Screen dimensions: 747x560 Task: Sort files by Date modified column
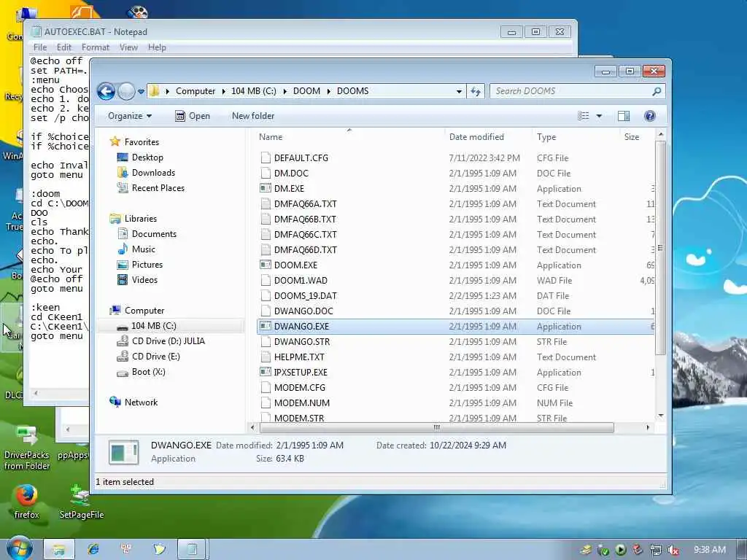click(476, 136)
